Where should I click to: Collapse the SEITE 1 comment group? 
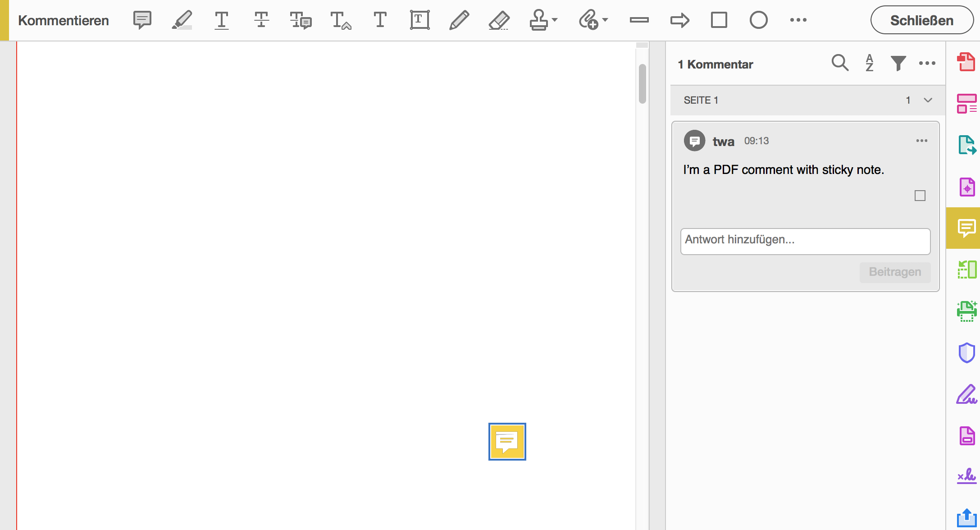(x=928, y=100)
